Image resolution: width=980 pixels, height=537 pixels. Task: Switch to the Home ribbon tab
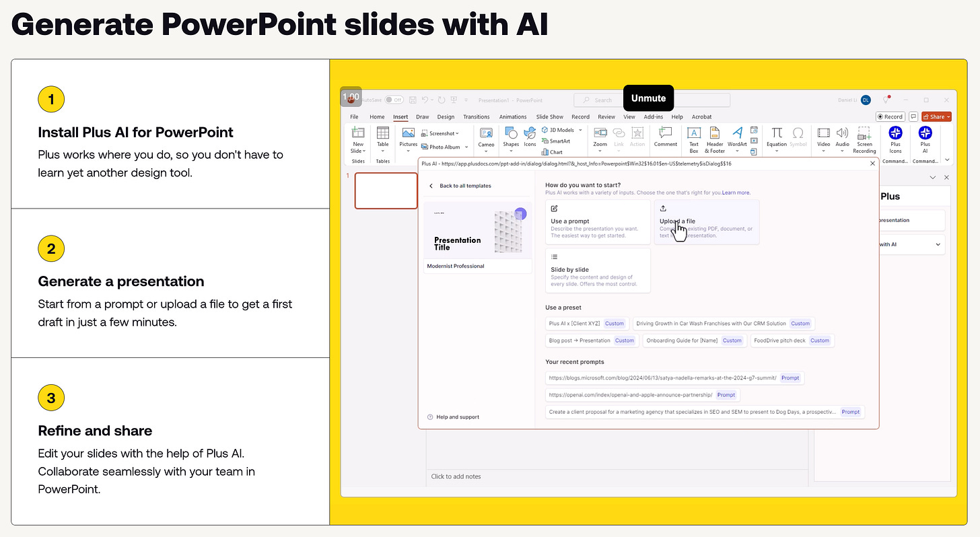(x=377, y=116)
